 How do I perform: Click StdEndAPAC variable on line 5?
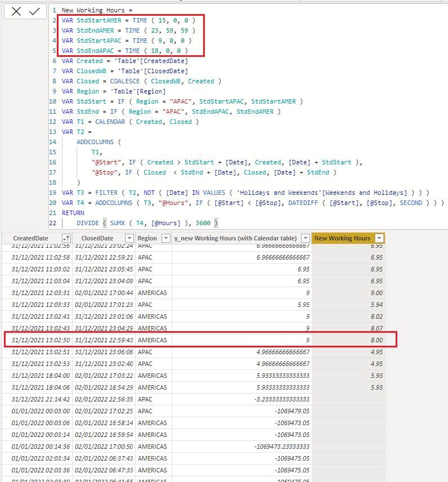pos(95,51)
